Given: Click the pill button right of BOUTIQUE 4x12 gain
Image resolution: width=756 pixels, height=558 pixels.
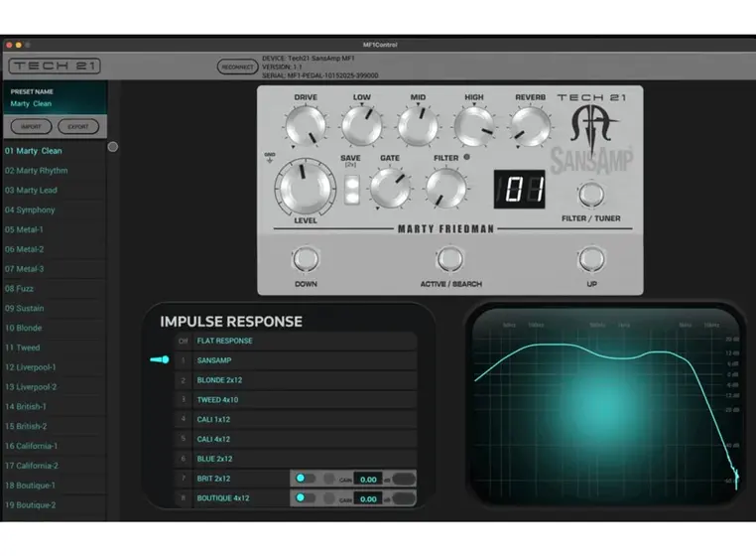Looking at the screenshot, I should point(404,498).
